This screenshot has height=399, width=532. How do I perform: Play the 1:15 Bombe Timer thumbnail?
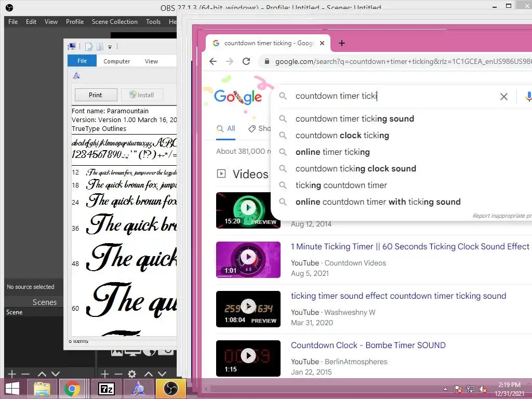click(248, 358)
